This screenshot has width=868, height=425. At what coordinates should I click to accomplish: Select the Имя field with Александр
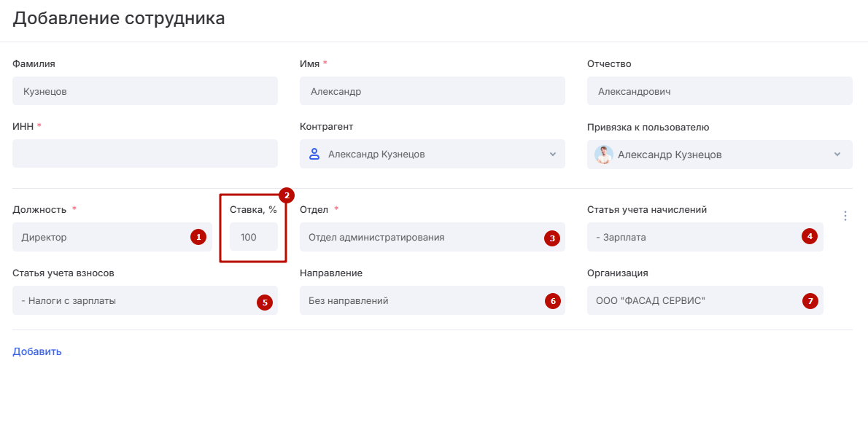(x=432, y=91)
